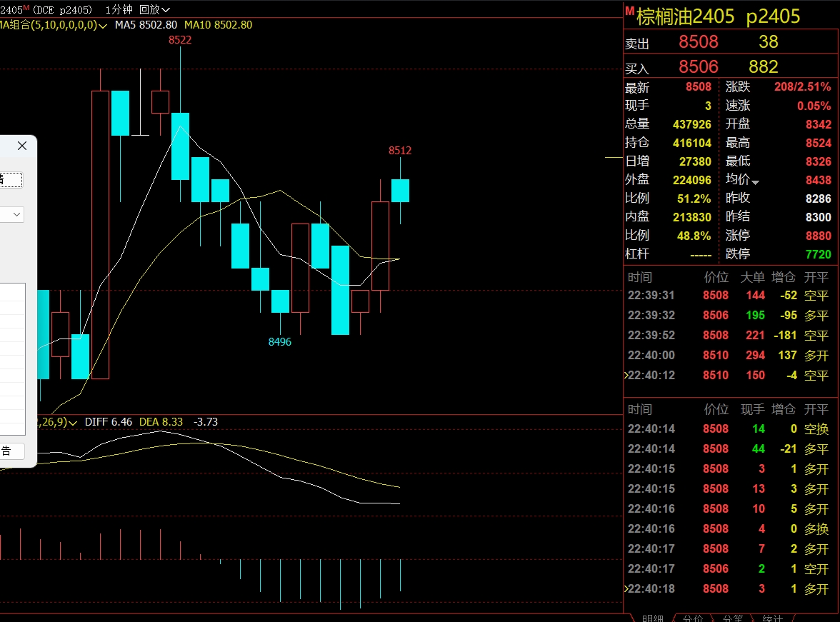The width and height of the screenshot is (840, 622).
Task: Click the 空换 entry in the first 22:40:14 row
Action: pos(816,428)
